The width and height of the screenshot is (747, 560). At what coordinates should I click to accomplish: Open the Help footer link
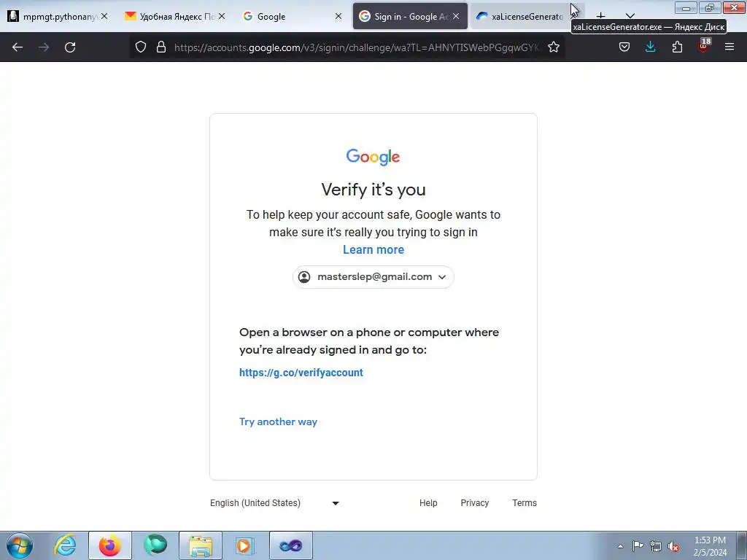(428, 503)
